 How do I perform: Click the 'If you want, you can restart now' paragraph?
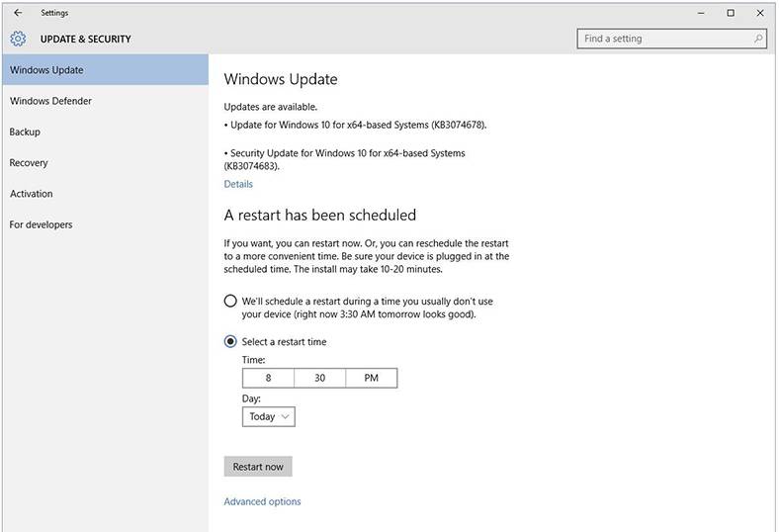[x=366, y=256]
